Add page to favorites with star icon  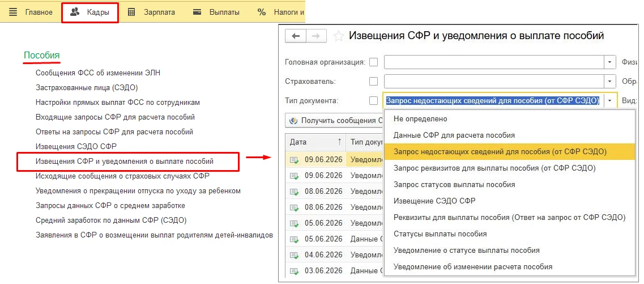[x=339, y=36]
